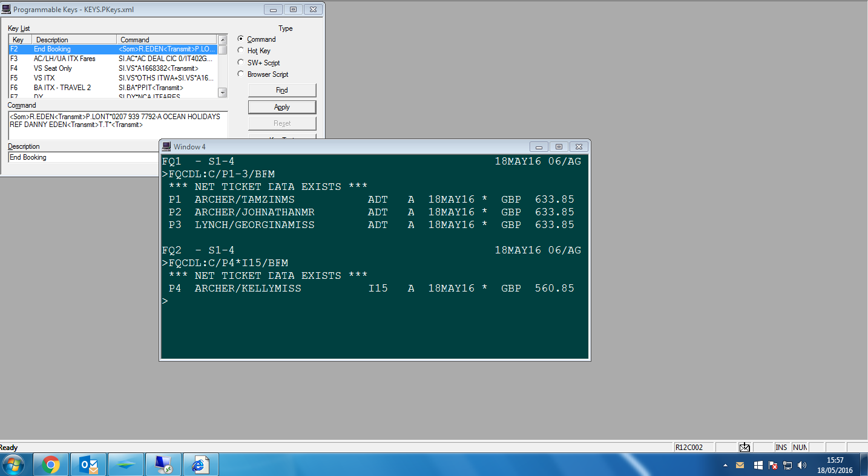Image resolution: width=868 pixels, height=476 pixels.
Task: Select the Hot Key radio button
Action: (x=241, y=50)
